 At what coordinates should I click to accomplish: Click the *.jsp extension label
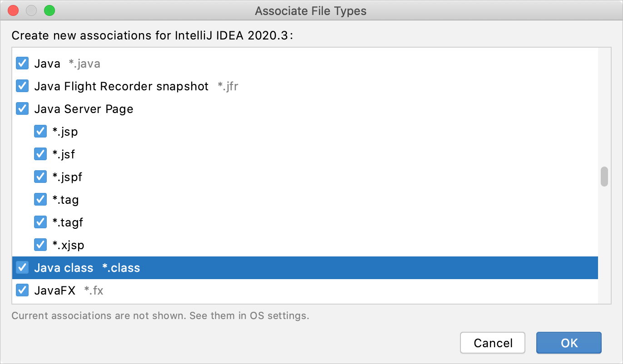65,132
